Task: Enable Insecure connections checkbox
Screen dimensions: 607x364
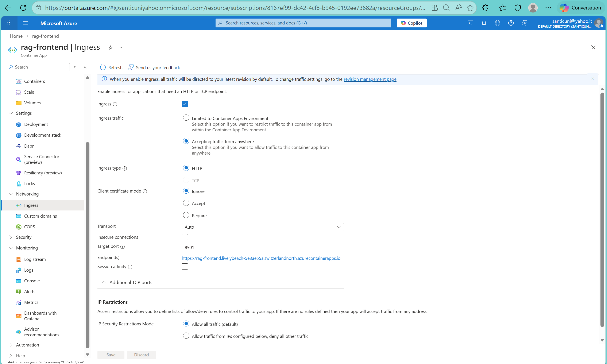Action: 185,237
